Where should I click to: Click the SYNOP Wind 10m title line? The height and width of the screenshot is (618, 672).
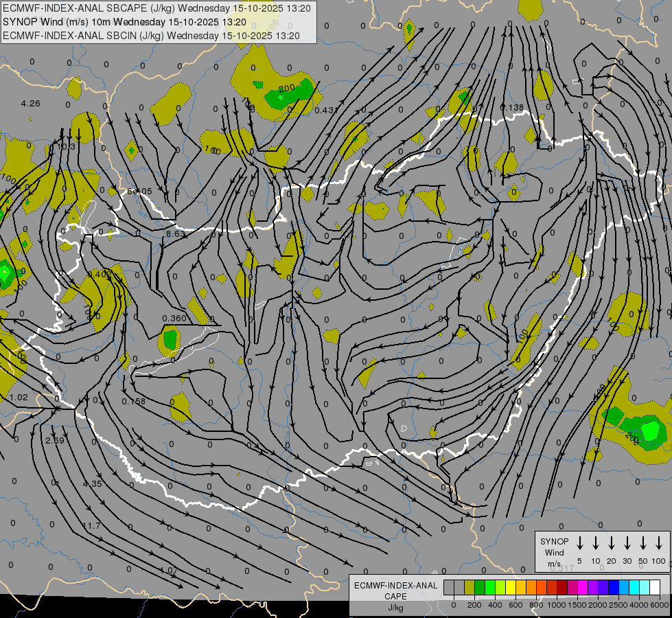124,22
